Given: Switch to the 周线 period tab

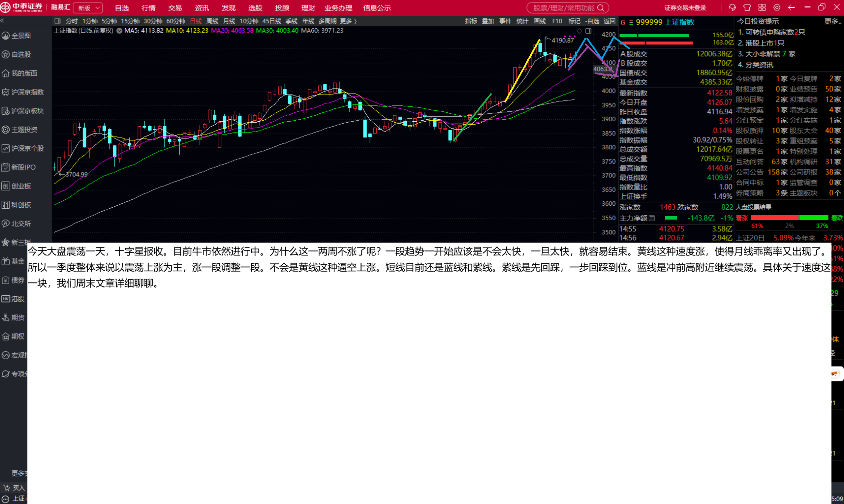Looking at the screenshot, I should click(212, 21).
